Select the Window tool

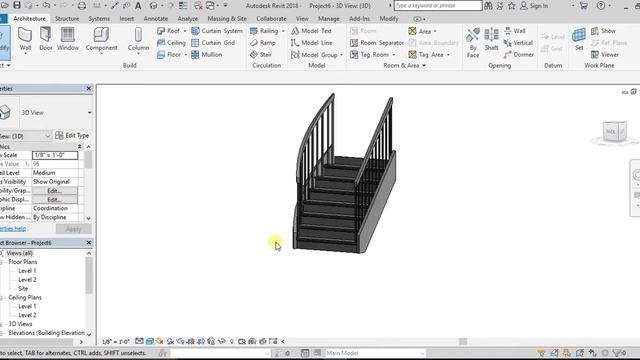[x=68, y=40]
